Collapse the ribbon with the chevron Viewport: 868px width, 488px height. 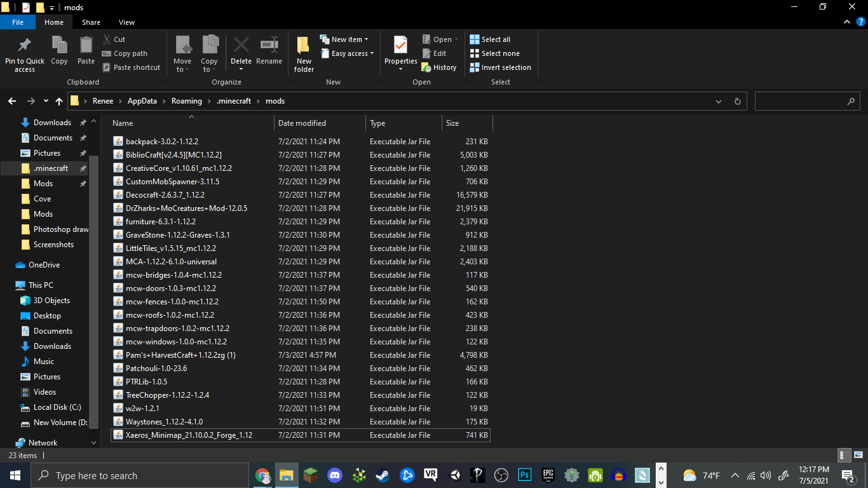tap(847, 22)
